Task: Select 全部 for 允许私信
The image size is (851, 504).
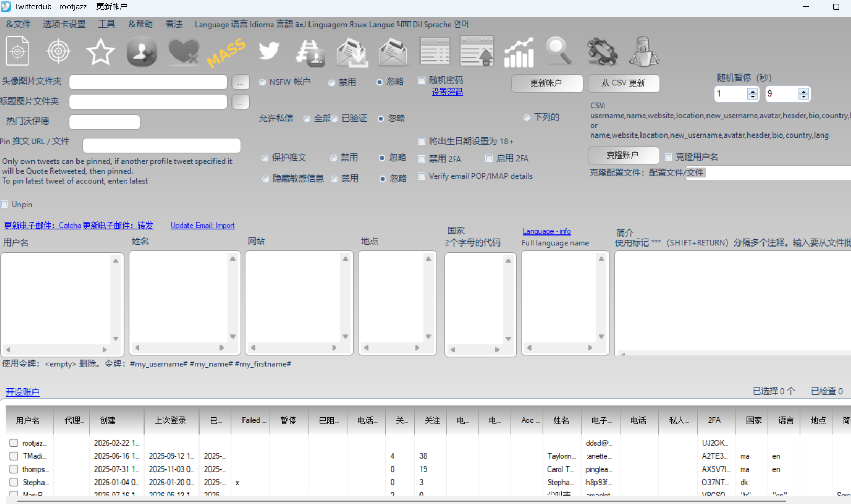Action: click(x=307, y=119)
